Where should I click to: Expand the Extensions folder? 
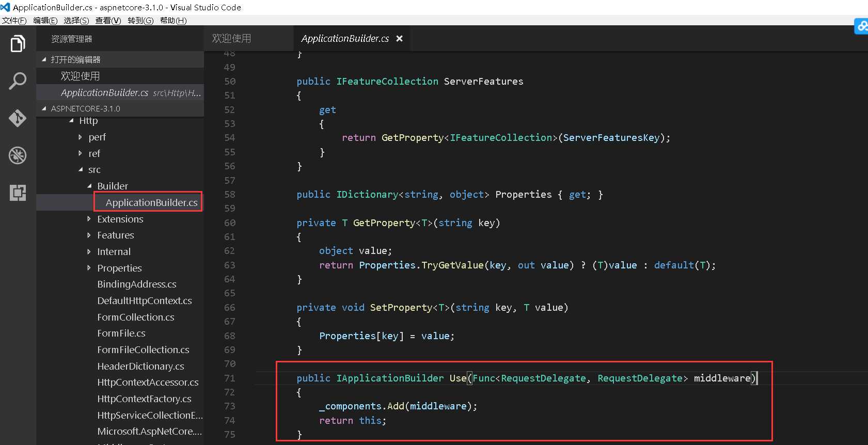pos(89,219)
